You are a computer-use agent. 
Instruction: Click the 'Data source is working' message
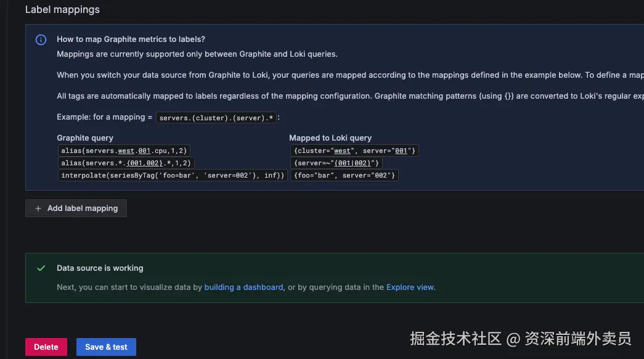[x=100, y=268]
